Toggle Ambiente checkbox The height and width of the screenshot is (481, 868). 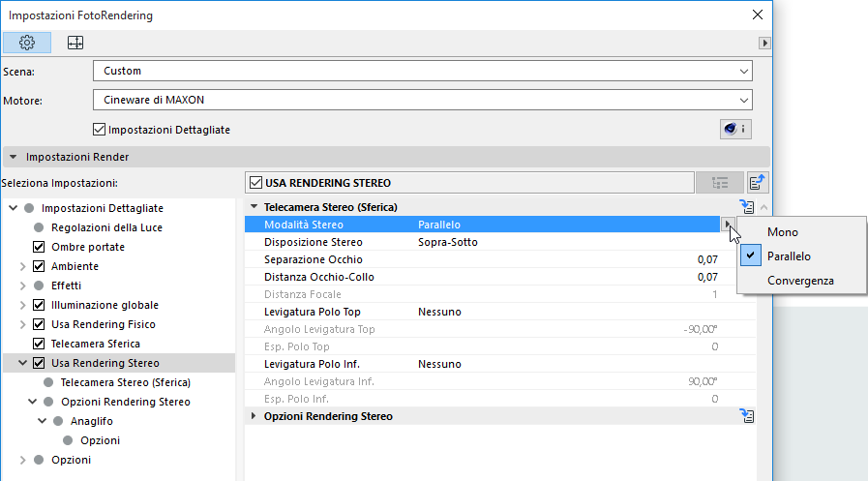[x=39, y=266]
